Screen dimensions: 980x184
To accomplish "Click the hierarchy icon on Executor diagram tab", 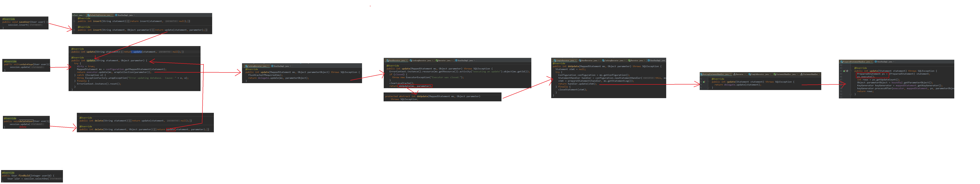I will click(735, 74).
